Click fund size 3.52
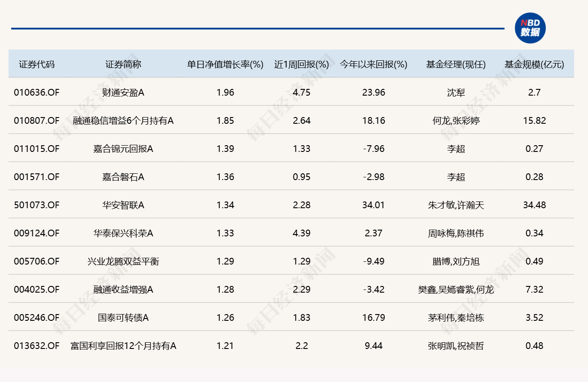This screenshot has width=588, height=382. coord(534,318)
